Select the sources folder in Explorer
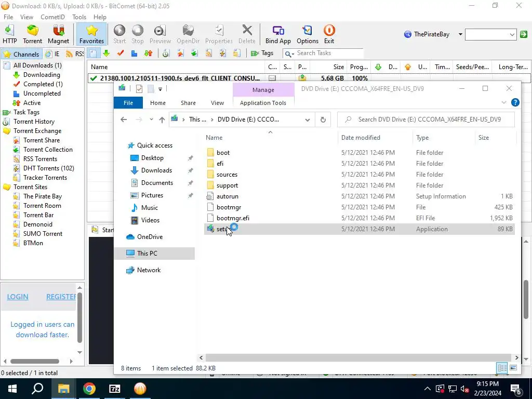Screen dimensions: 532x399 pos(227,175)
